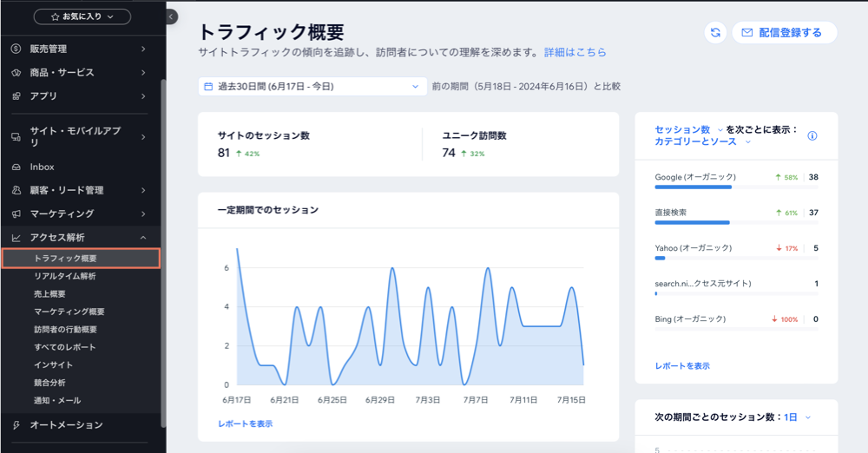Expand the アプリ chevron
Screen dimensions: 868x453
coord(143,95)
